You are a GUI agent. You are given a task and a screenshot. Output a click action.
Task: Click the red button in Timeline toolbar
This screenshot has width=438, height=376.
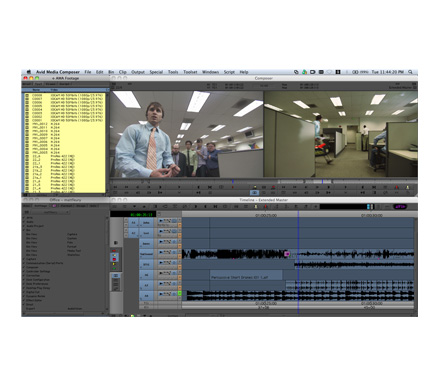pos(266,207)
